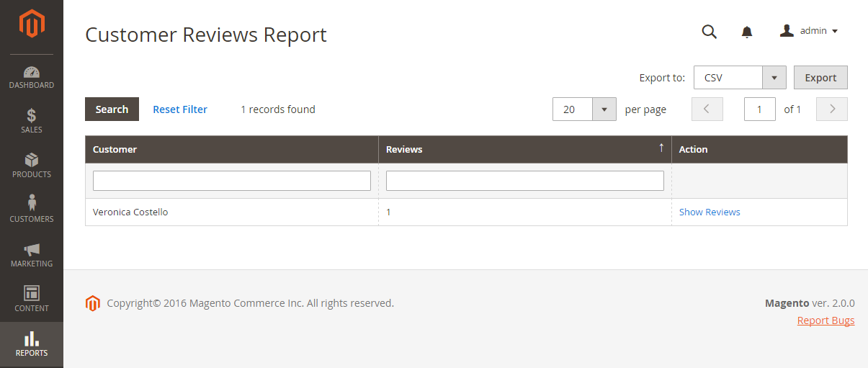
Task: Click the Reset Filter link
Action: (x=180, y=109)
